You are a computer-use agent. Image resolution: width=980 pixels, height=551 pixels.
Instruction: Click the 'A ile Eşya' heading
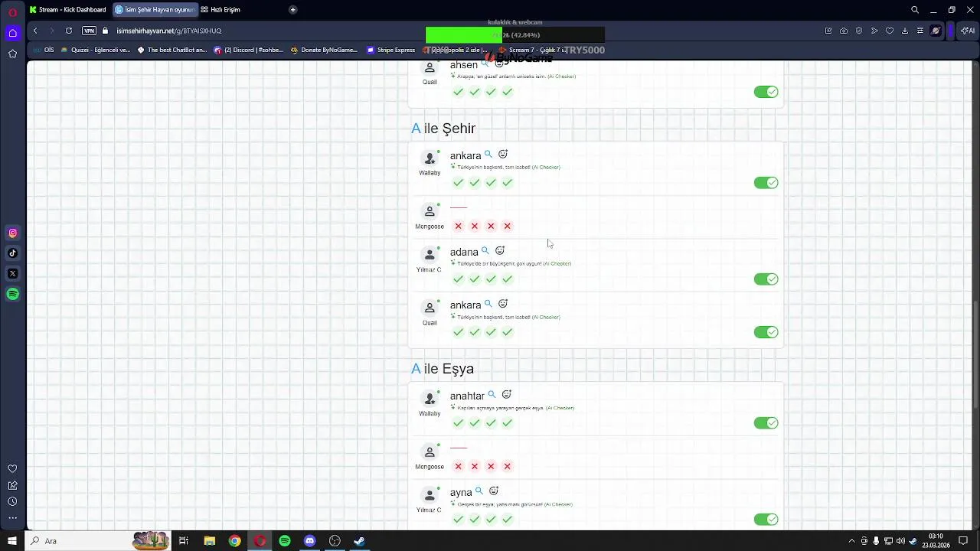coord(443,369)
